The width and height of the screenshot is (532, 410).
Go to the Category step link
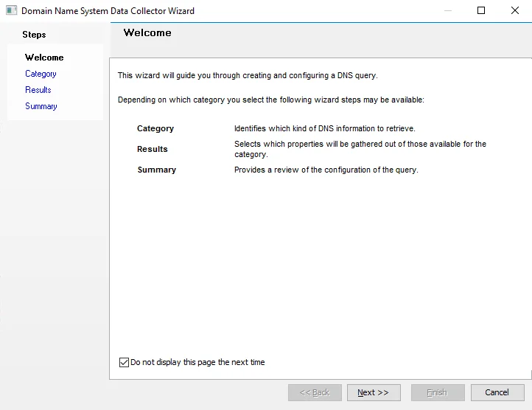41,74
